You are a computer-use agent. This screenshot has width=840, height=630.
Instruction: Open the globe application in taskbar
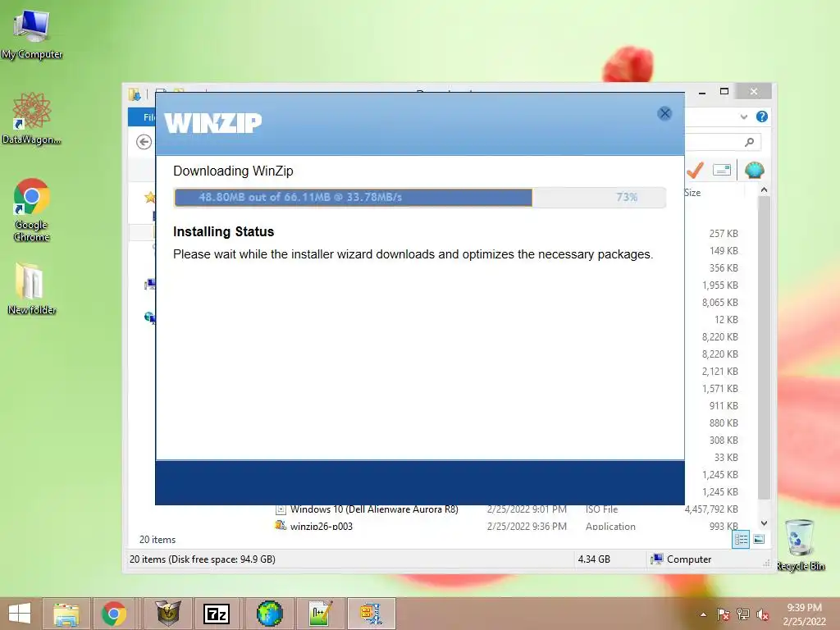[x=269, y=614]
